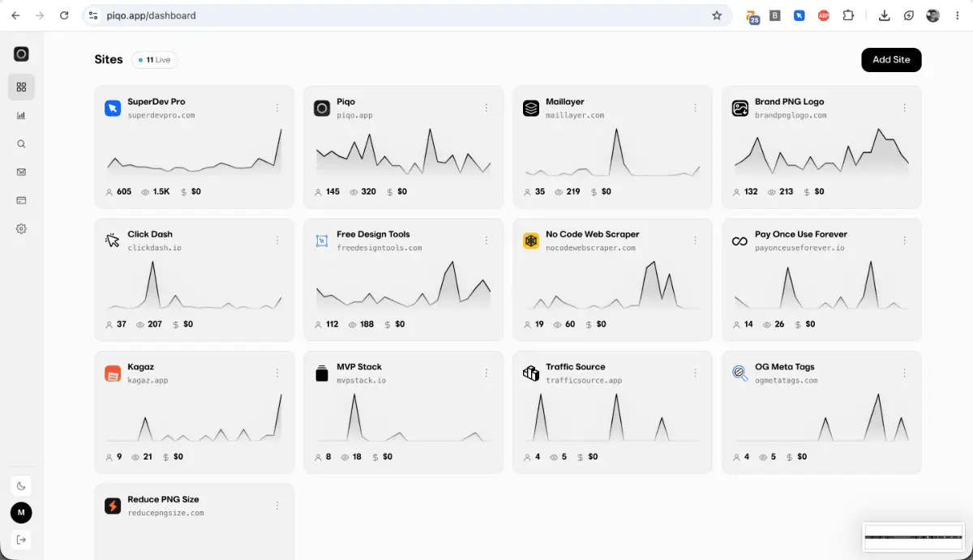Screen dimensions: 973x560
Task: Click the 605 visitors count on SuperDev Pro
Action: (124, 192)
